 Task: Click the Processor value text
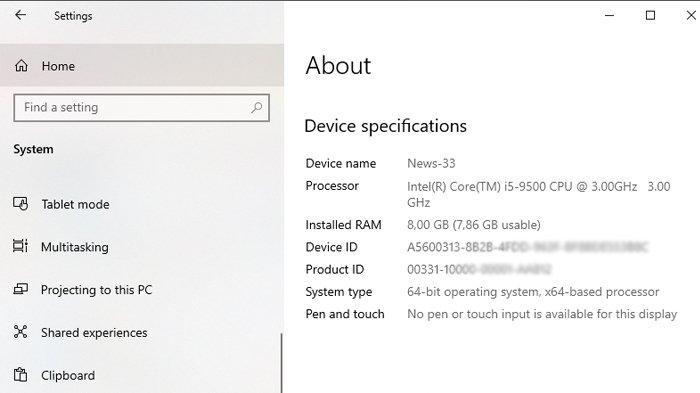point(538,194)
